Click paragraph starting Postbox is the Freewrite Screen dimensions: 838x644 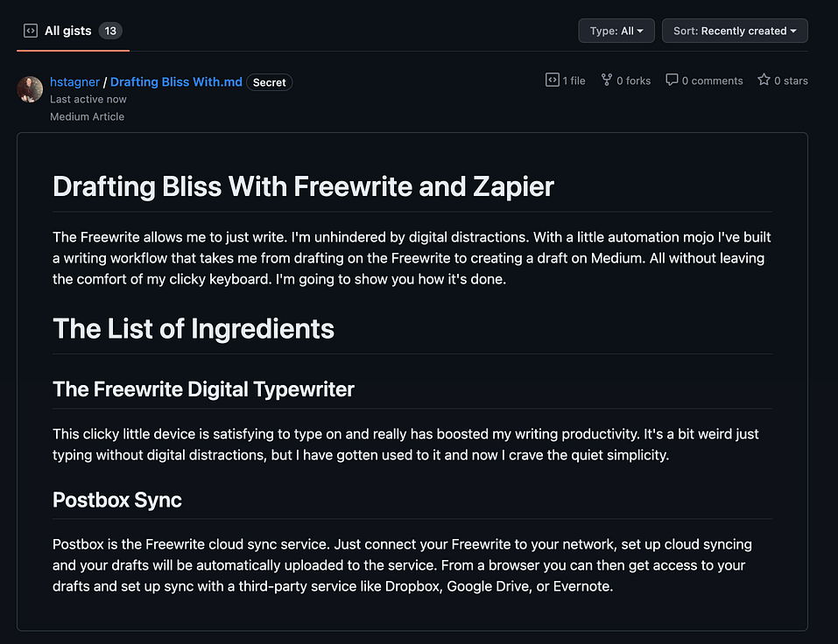coord(402,565)
